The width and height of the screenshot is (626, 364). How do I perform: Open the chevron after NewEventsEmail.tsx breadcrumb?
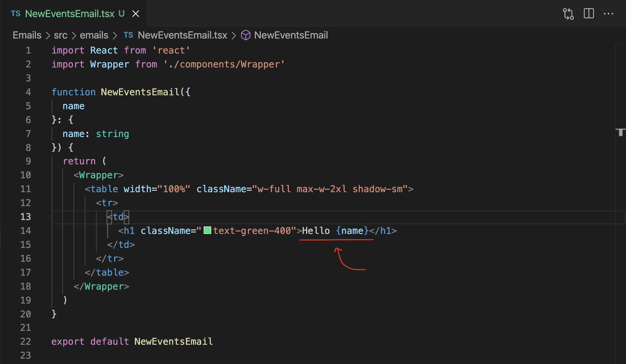tap(234, 35)
